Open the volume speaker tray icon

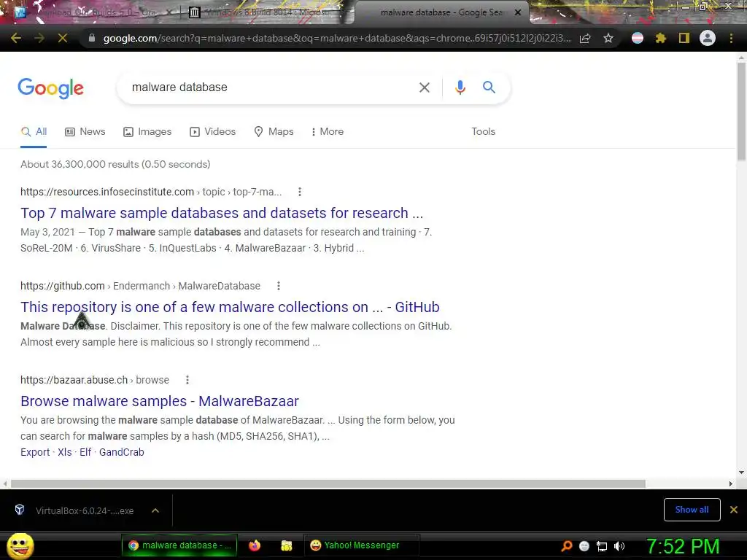coord(619,546)
